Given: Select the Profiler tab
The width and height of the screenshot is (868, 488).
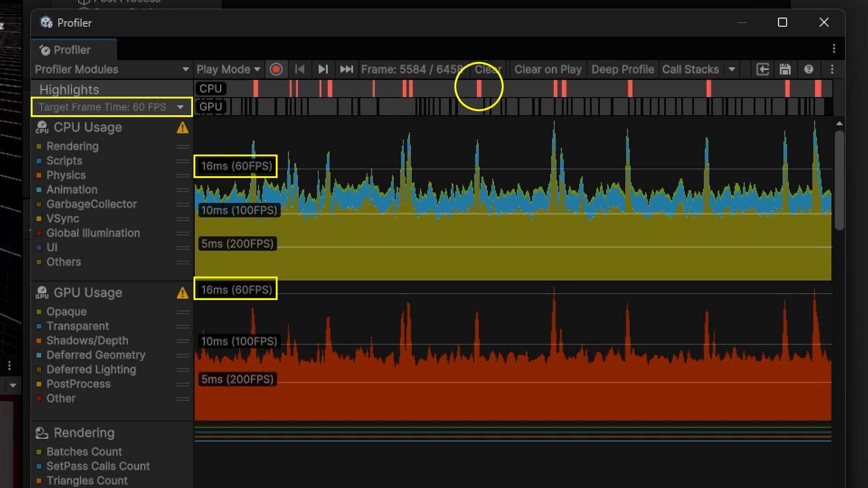Looking at the screenshot, I should 72,50.
